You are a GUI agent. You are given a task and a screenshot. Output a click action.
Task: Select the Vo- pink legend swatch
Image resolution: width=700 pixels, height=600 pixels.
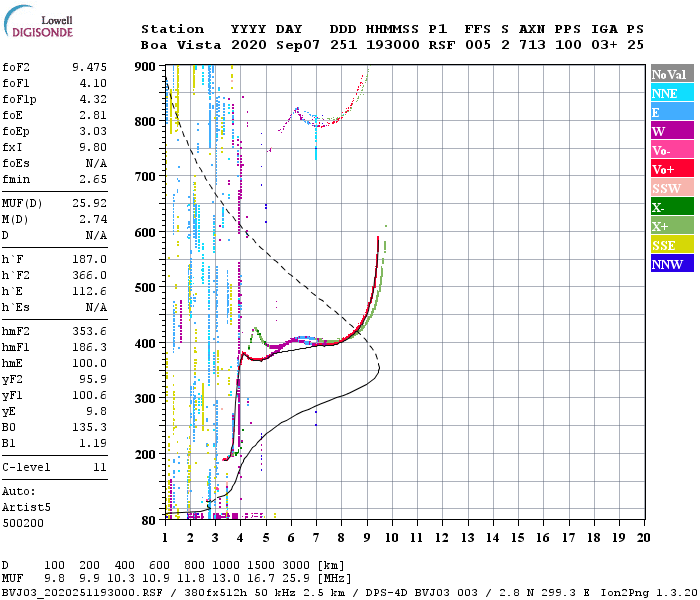click(672, 150)
